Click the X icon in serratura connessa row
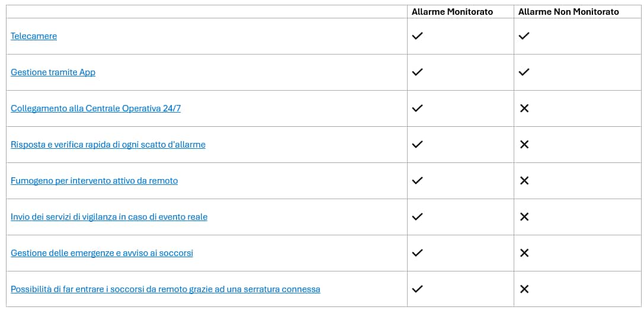The width and height of the screenshot is (644, 310). (x=524, y=289)
